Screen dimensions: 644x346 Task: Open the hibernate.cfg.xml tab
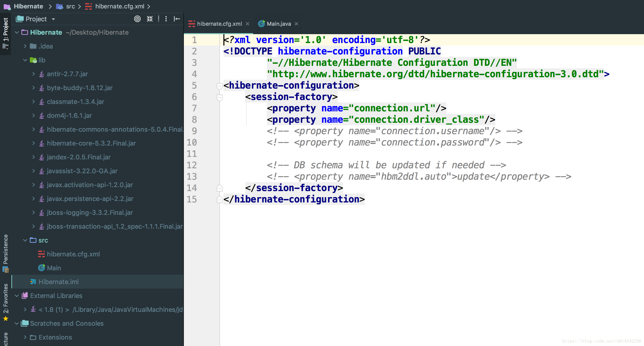pyautogui.click(x=217, y=24)
